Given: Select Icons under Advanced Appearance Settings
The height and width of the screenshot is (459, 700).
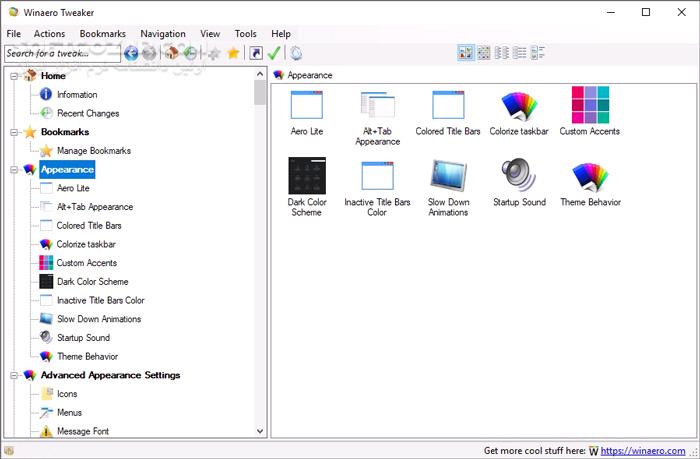Looking at the screenshot, I should [67, 394].
